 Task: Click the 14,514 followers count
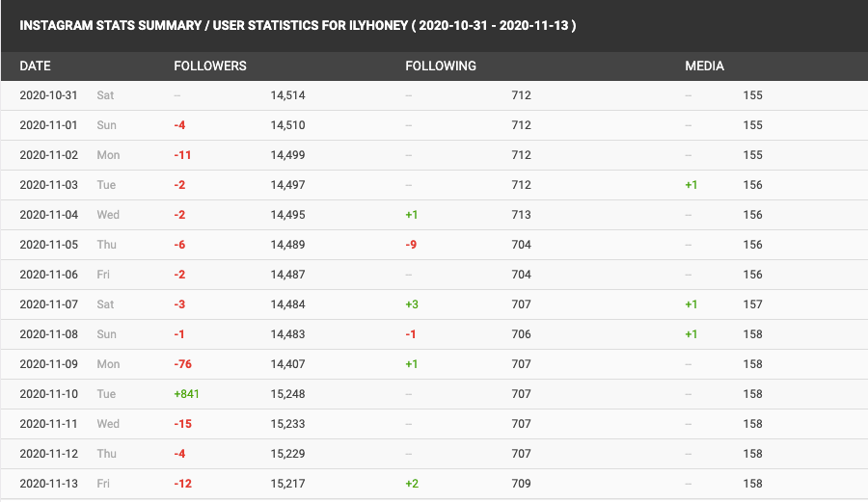point(287,96)
